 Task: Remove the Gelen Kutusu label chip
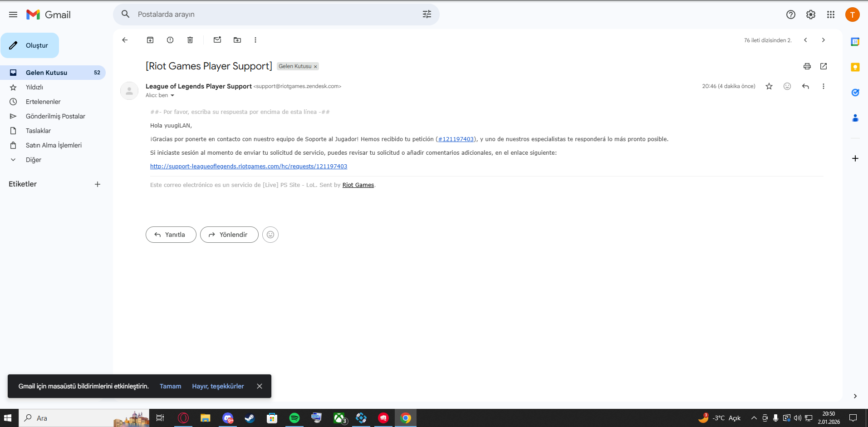click(x=315, y=67)
